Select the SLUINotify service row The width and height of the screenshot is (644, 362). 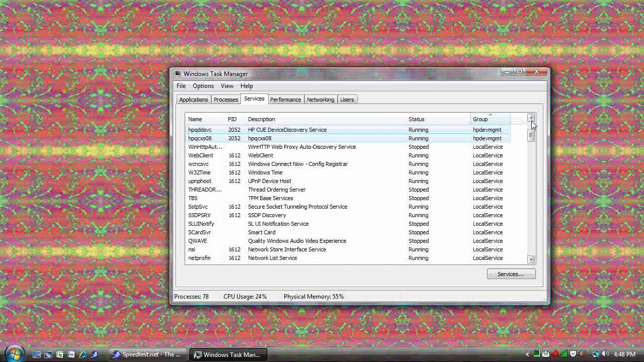[348, 224]
